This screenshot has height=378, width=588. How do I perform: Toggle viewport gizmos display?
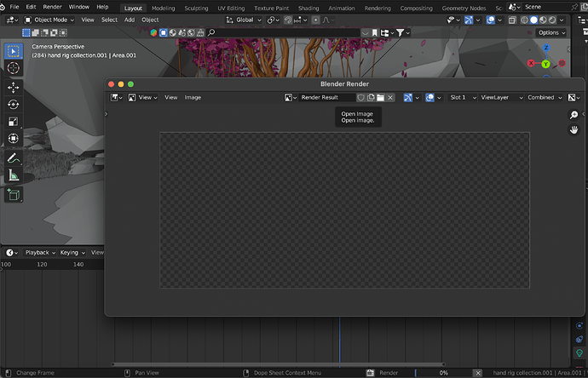(x=469, y=20)
